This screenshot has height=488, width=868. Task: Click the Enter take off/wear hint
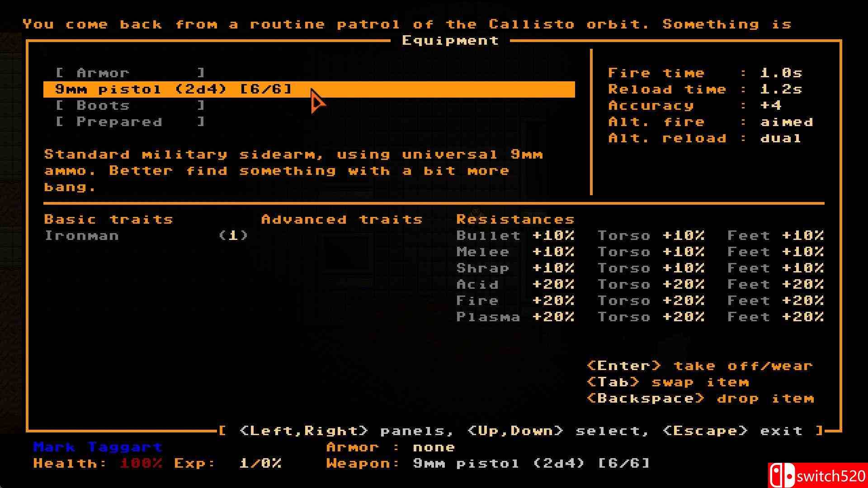(699, 366)
